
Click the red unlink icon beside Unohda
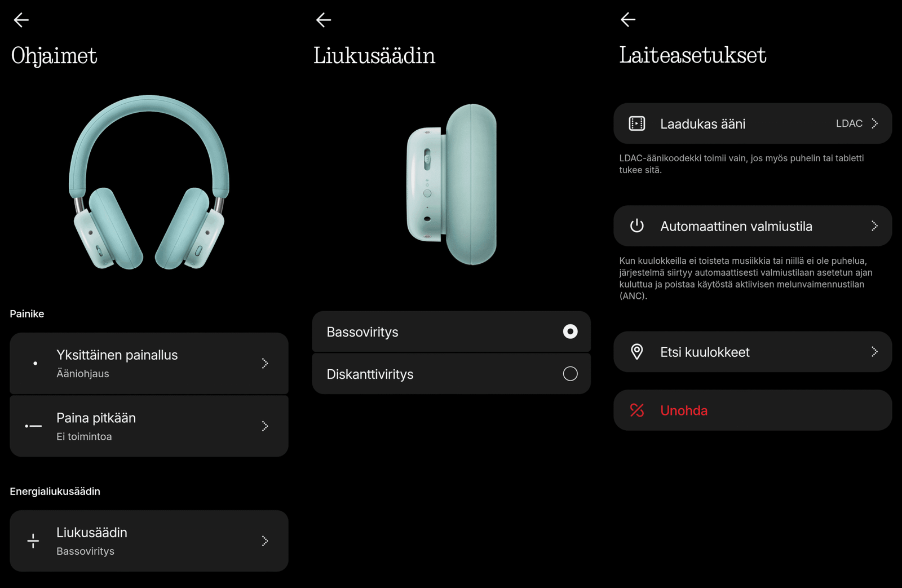pyautogui.click(x=637, y=410)
